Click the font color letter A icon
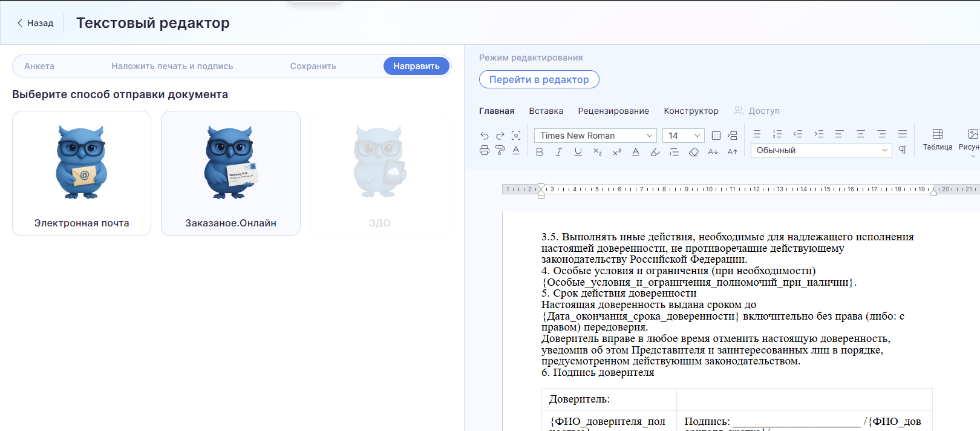980x431 pixels. point(635,152)
